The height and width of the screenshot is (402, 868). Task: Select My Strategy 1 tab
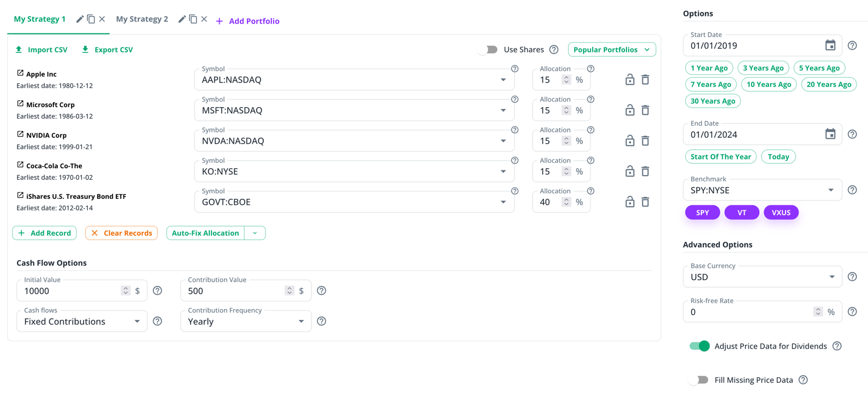(40, 19)
